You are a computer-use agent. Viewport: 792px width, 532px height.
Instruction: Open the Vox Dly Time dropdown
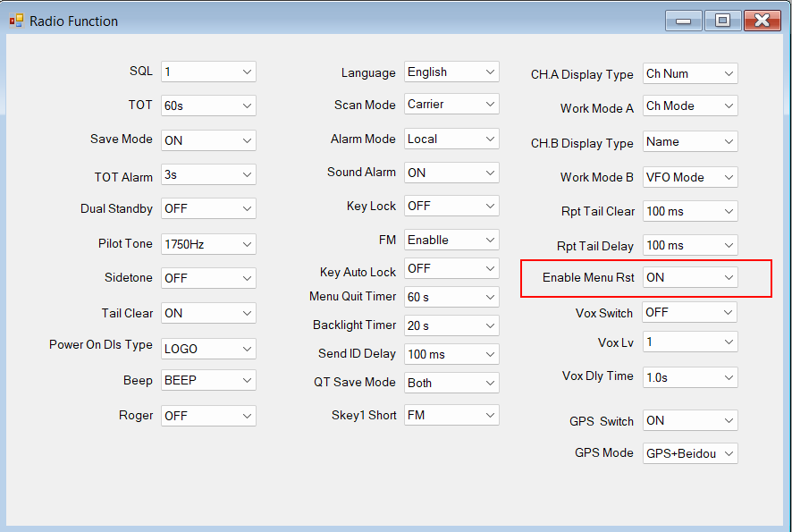(690, 377)
